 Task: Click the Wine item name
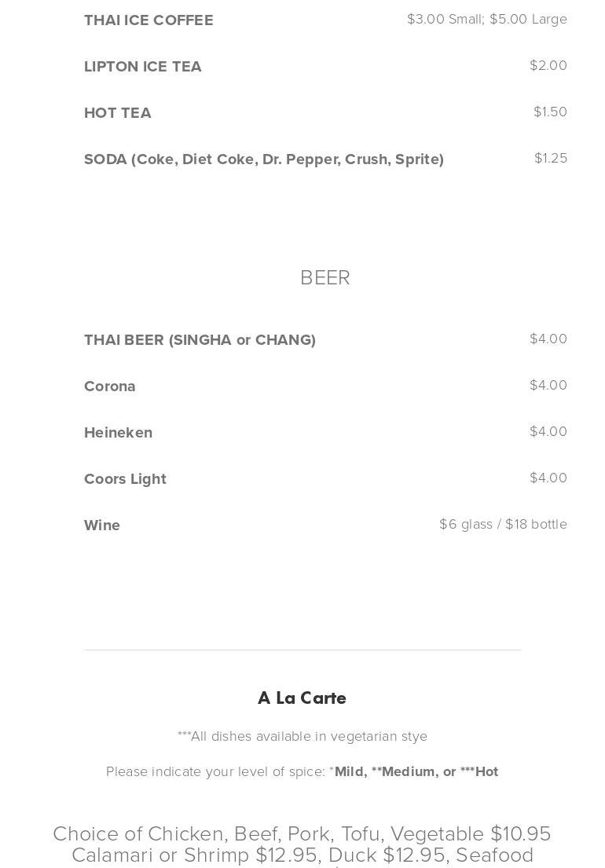[x=102, y=526]
